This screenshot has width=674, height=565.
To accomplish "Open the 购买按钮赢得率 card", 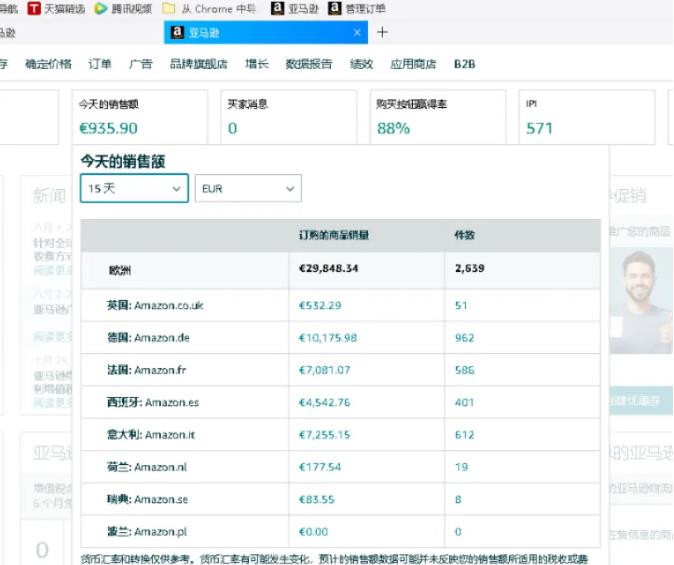I will (438, 117).
